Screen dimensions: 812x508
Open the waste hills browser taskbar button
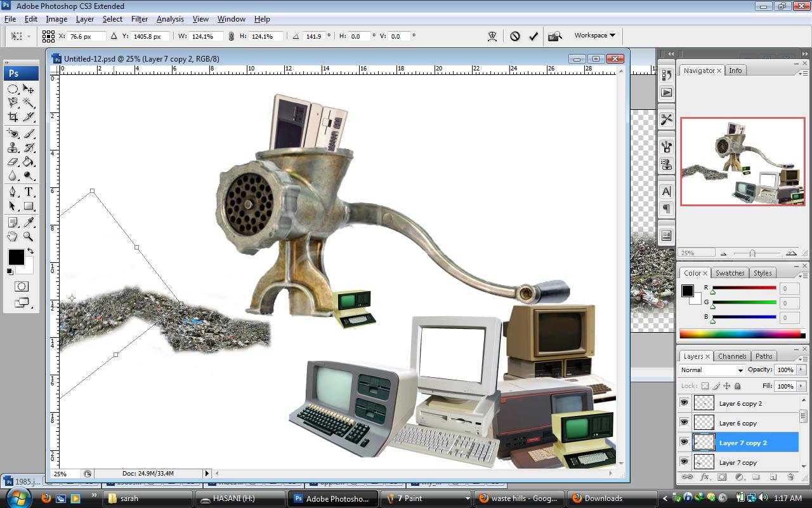[519, 498]
